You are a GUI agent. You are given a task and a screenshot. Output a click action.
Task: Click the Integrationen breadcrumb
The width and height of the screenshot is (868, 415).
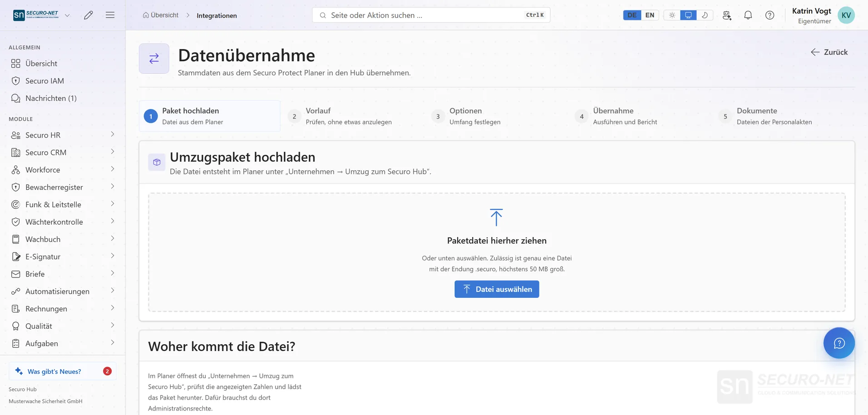point(217,15)
